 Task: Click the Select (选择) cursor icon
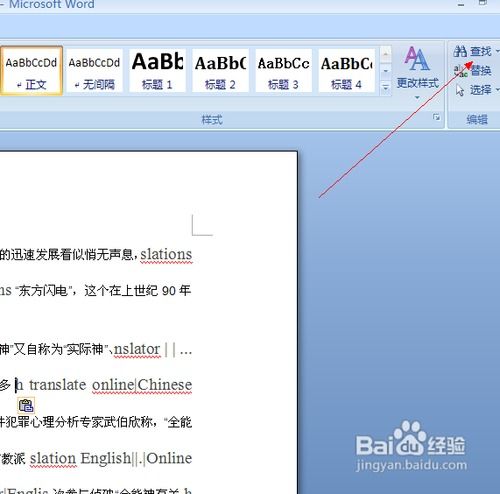click(460, 90)
